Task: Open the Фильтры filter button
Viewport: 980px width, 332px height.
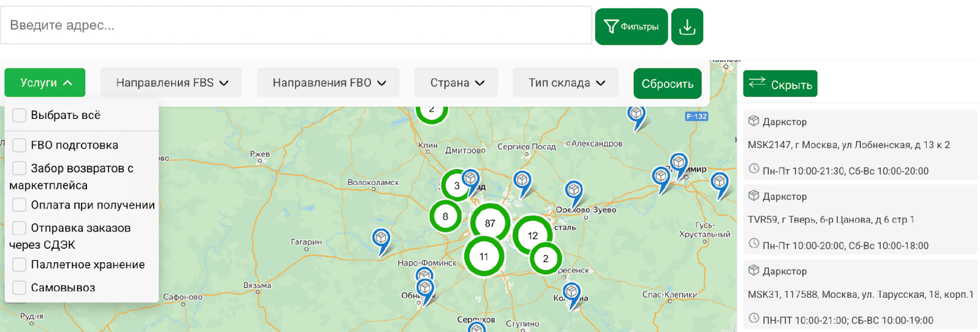Action: point(631,26)
